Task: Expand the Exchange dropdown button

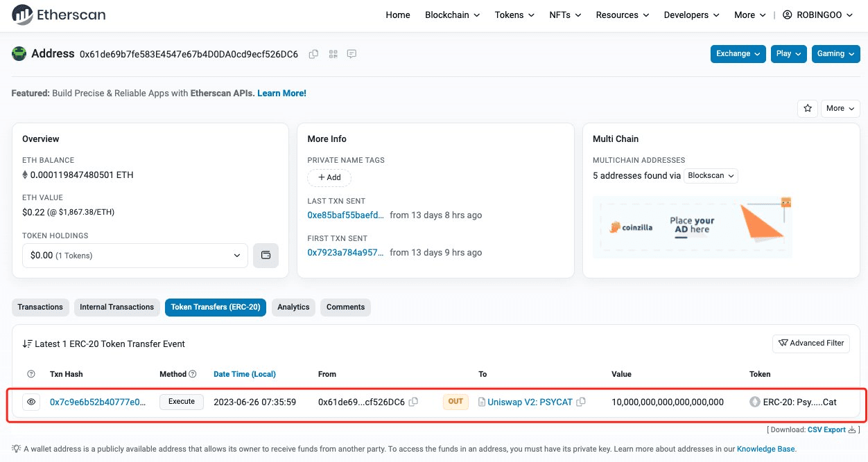Action: [x=738, y=54]
